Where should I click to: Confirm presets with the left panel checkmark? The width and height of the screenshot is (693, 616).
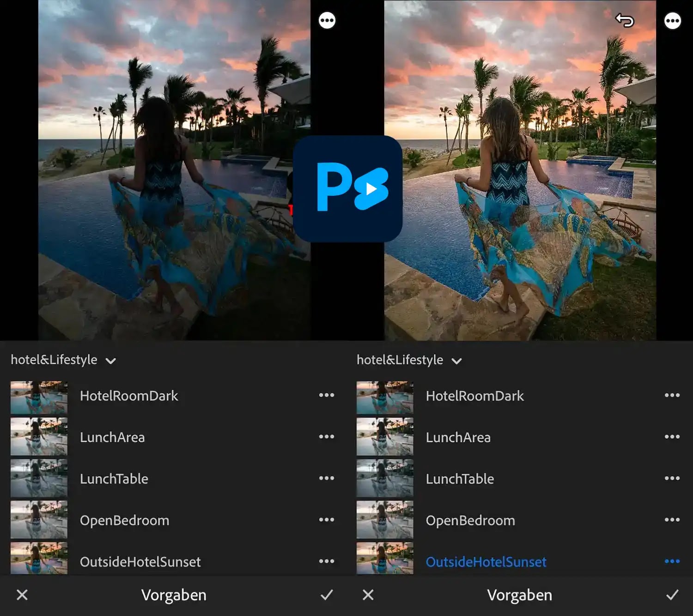327,595
